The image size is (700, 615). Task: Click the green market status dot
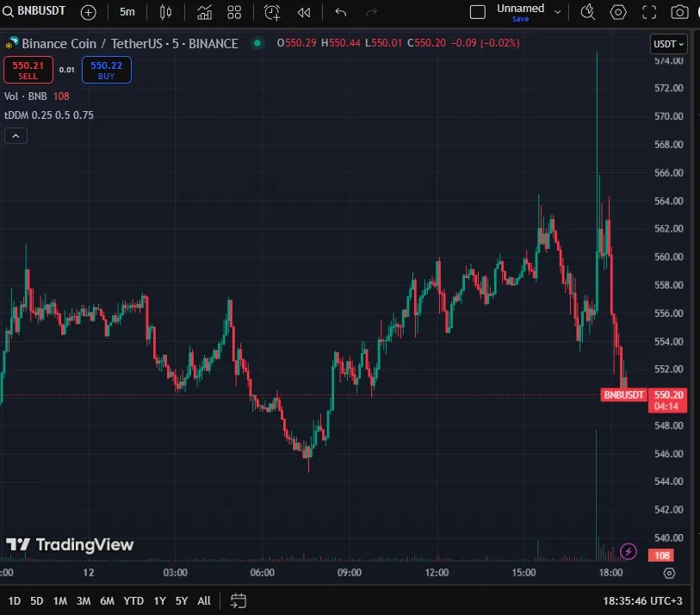pos(257,43)
